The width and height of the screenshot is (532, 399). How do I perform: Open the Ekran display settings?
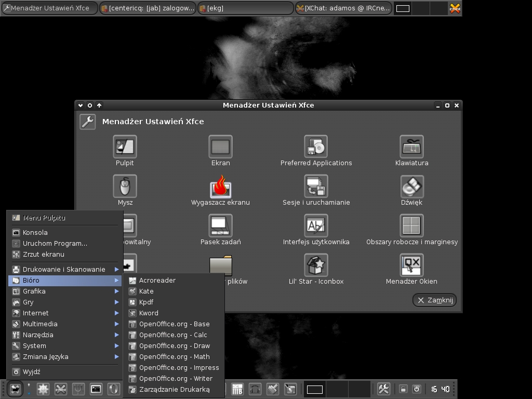point(220,147)
